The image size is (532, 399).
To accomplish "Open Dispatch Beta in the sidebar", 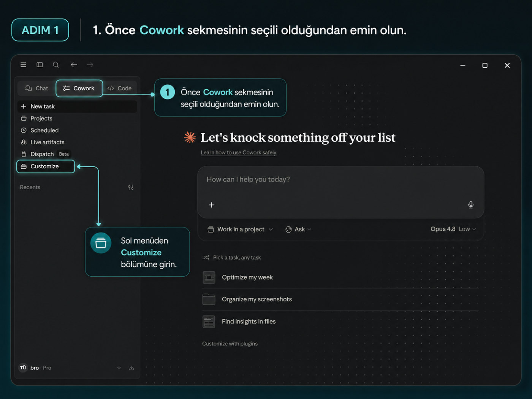I will tap(77, 154).
